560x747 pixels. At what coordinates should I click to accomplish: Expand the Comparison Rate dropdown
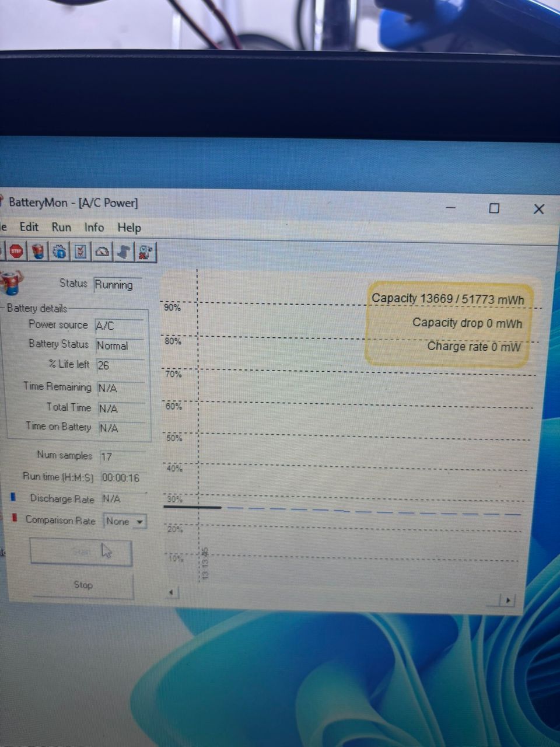tap(139, 522)
